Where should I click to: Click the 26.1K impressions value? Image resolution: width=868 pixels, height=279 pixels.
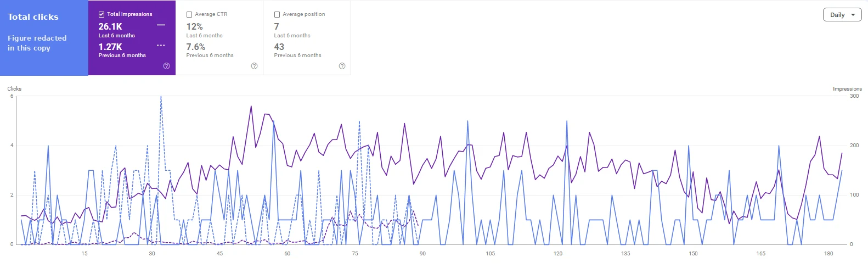110,26
